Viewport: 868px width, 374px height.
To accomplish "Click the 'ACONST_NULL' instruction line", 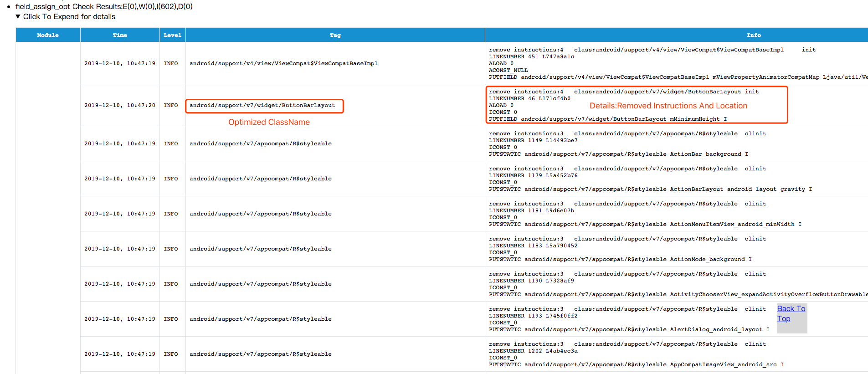I will 508,70.
